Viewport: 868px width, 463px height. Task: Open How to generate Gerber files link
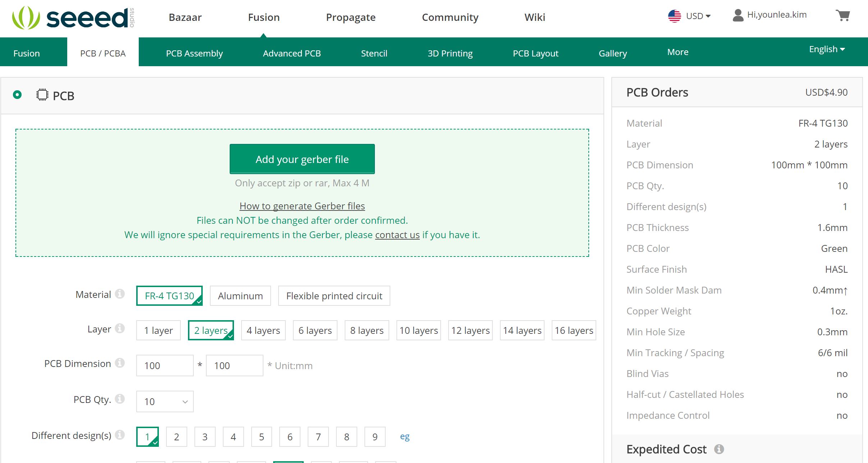tap(302, 206)
